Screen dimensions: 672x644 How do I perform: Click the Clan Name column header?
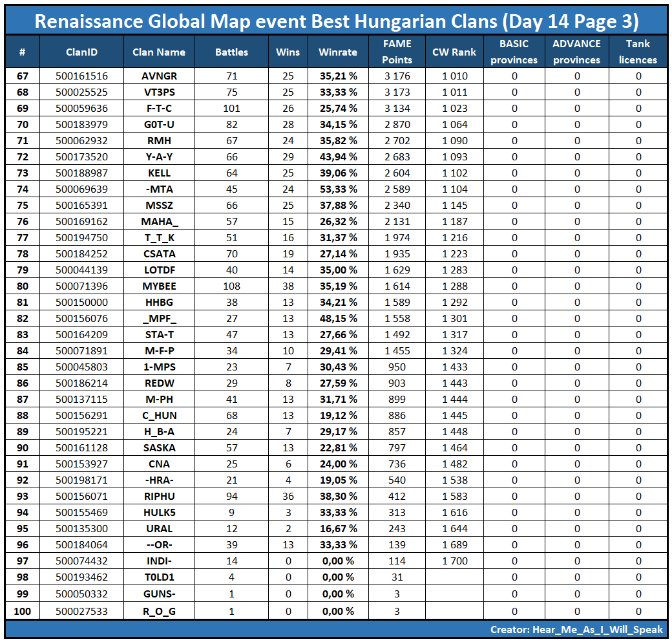159,52
